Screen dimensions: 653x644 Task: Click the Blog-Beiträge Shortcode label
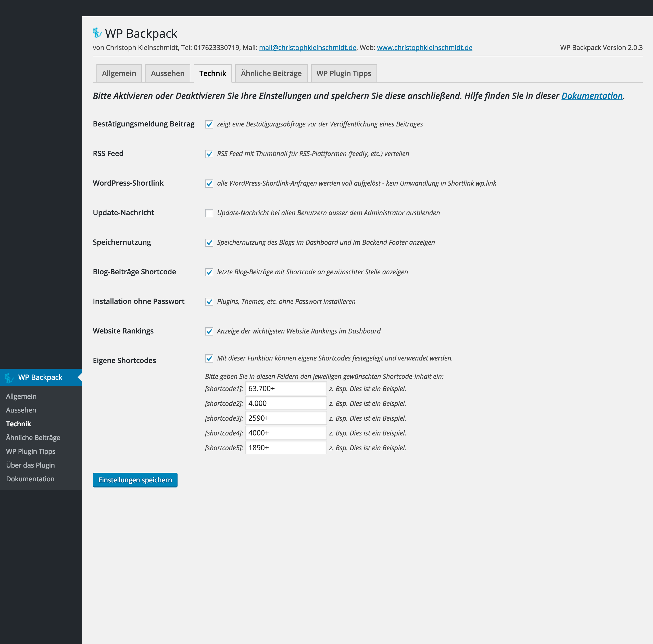(134, 272)
